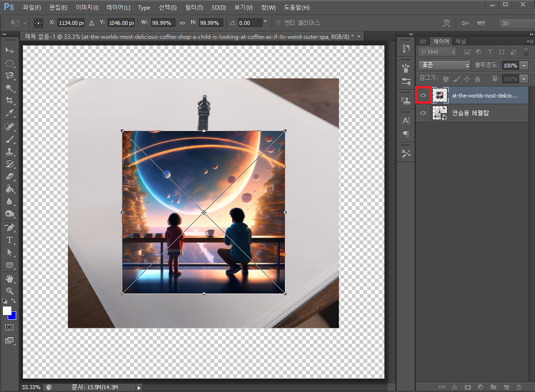Select the Polygonal Lasso tool

(x=10, y=76)
